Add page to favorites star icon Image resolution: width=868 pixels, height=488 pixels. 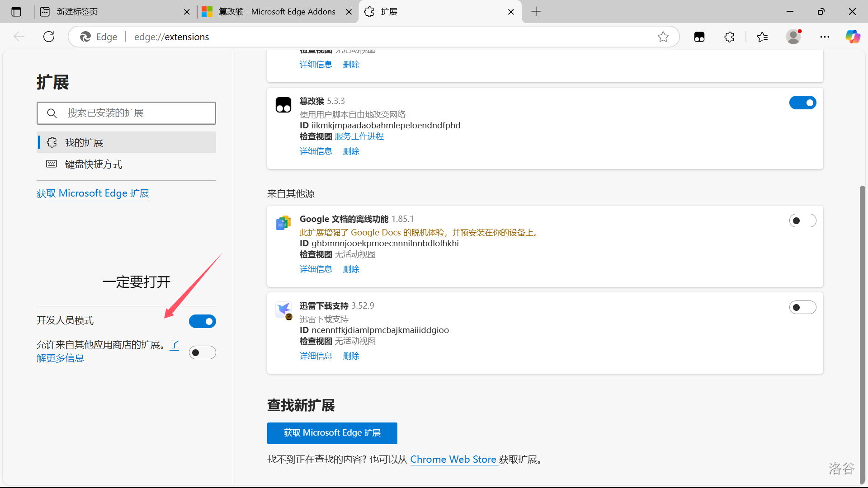click(663, 37)
